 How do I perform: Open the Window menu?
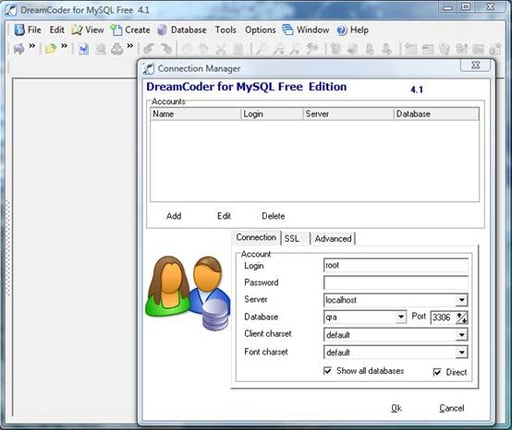tap(306, 30)
